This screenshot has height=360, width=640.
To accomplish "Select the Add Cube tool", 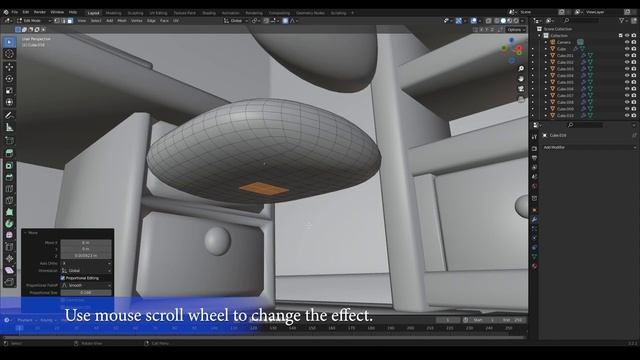I will pyautogui.click(x=9, y=141).
